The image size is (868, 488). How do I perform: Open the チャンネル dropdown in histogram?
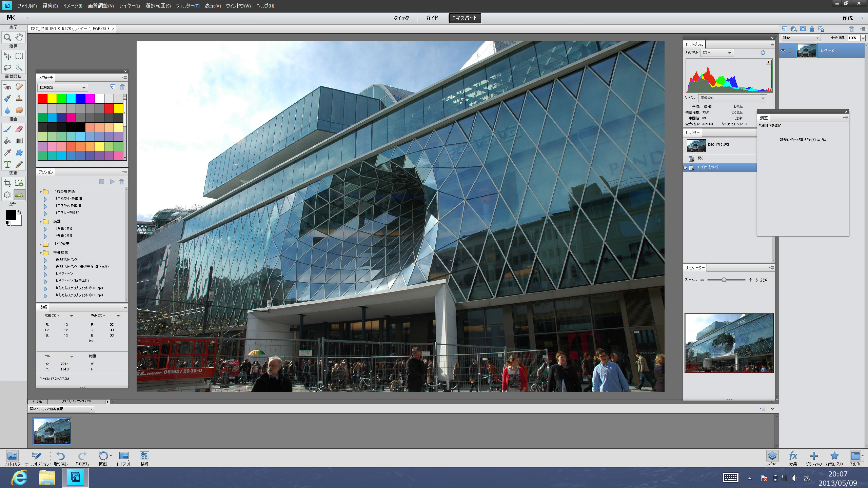click(x=717, y=53)
